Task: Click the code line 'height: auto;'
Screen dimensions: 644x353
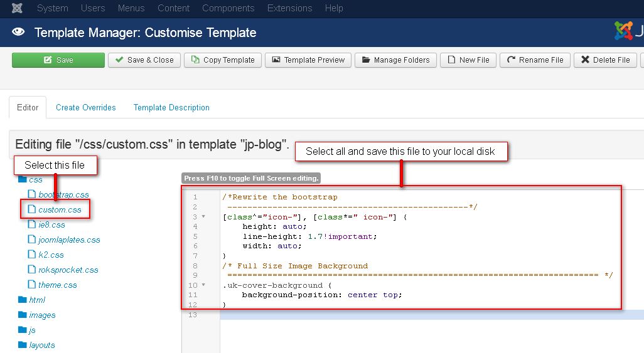Action: pos(274,226)
